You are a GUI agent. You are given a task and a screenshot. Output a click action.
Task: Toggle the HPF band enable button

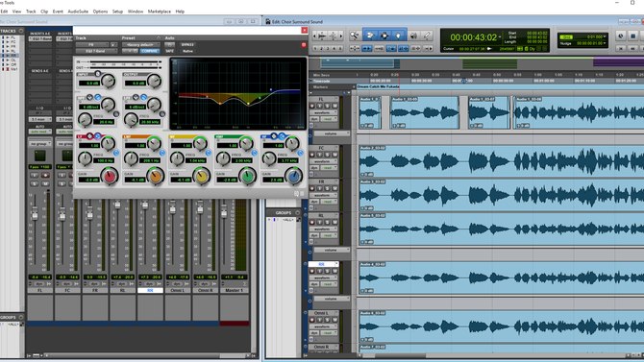[98, 97]
